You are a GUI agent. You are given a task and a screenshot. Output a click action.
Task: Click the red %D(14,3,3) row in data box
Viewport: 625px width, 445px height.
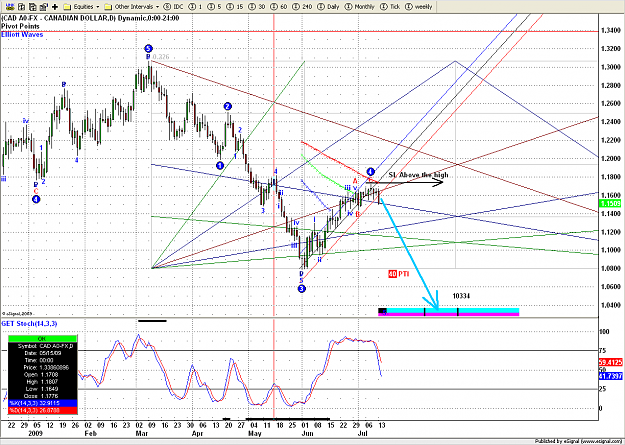[x=42, y=410]
